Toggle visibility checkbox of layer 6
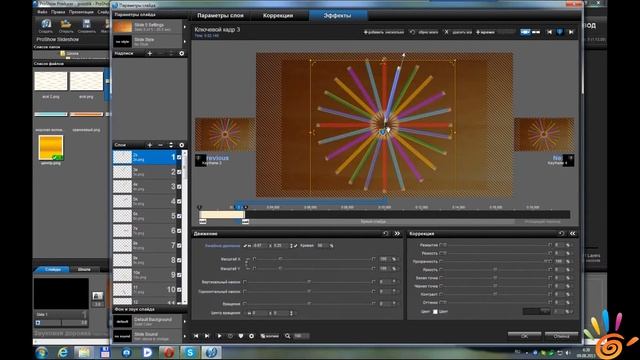This screenshot has width=640, height=360. point(179,231)
